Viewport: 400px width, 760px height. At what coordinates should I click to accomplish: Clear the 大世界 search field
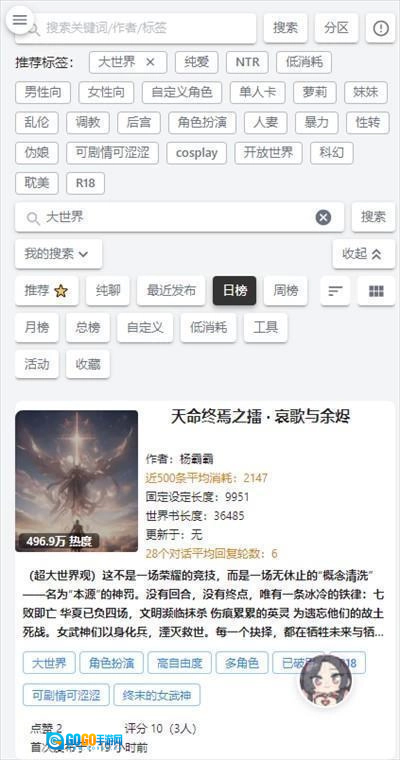point(323,218)
